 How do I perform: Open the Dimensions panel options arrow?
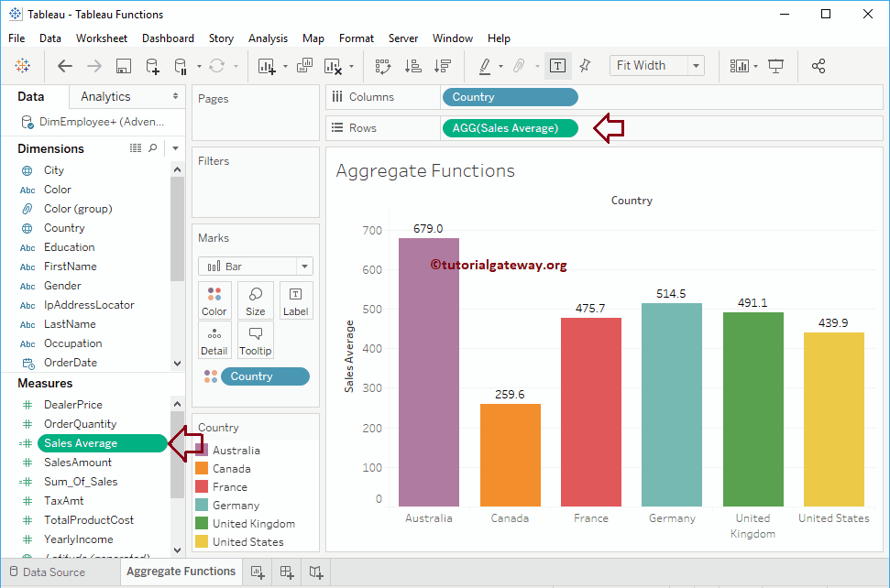(174, 147)
